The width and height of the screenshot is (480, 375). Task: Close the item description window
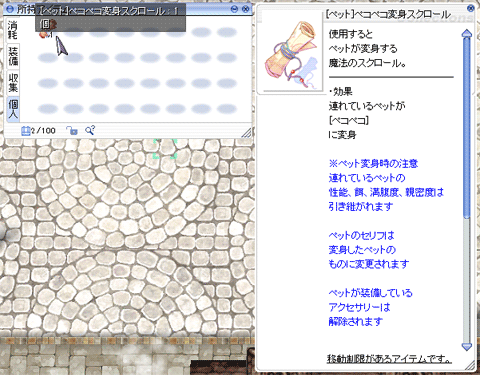[471, 8]
